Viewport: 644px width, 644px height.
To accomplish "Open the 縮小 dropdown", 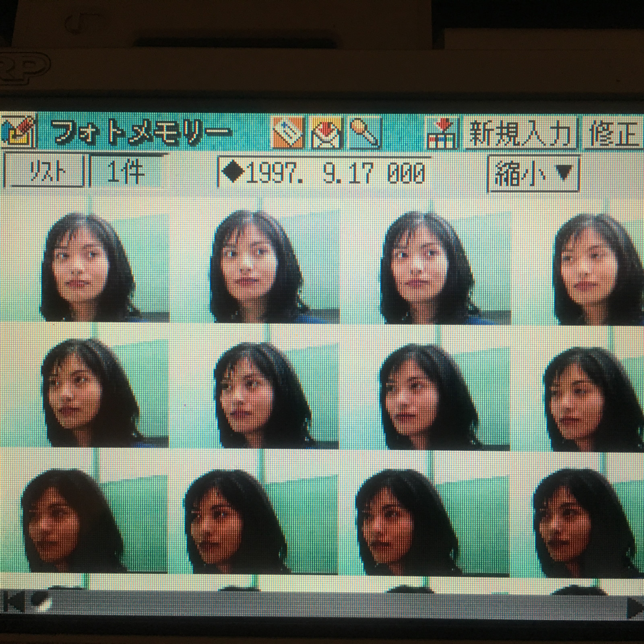I will (x=533, y=174).
